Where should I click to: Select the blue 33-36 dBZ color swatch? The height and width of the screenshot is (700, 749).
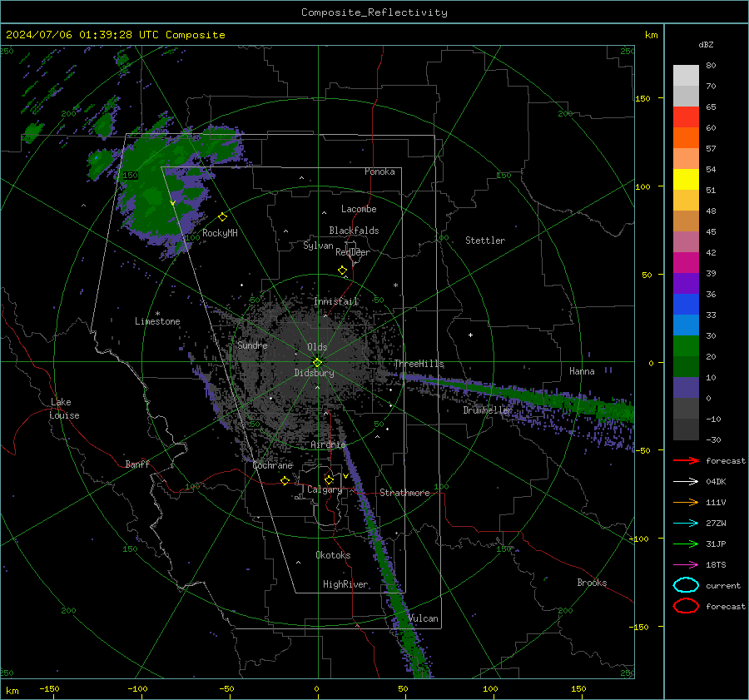pyautogui.click(x=686, y=305)
